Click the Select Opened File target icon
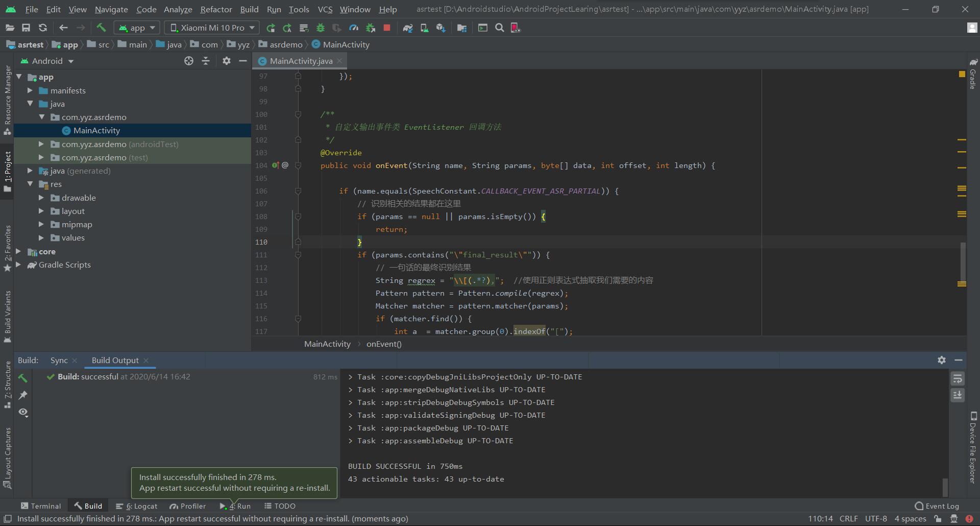This screenshot has width=980, height=526. 189,61
